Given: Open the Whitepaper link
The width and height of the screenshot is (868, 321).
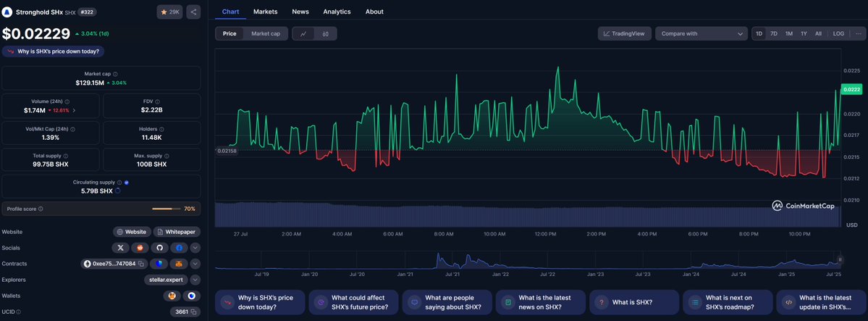Looking at the screenshot, I should (x=177, y=232).
